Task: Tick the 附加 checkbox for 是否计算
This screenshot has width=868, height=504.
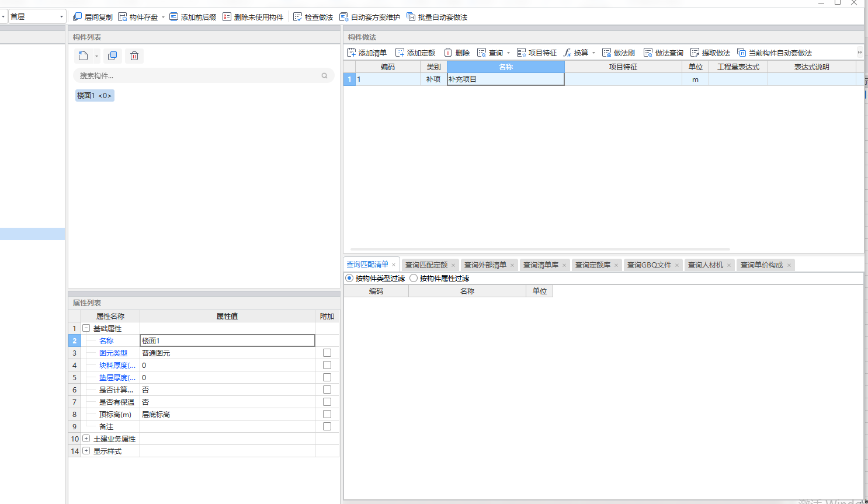Action: pos(327,390)
